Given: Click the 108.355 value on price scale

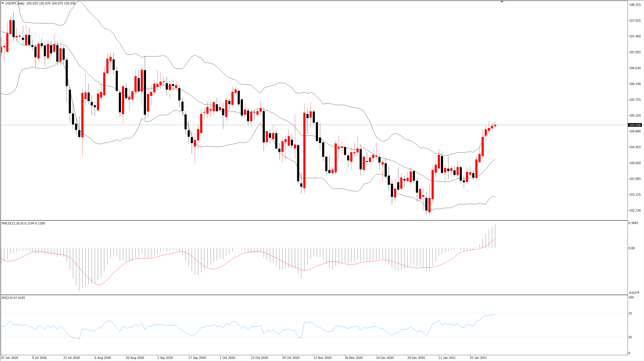Looking at the screenshot, I should (635, 5).
